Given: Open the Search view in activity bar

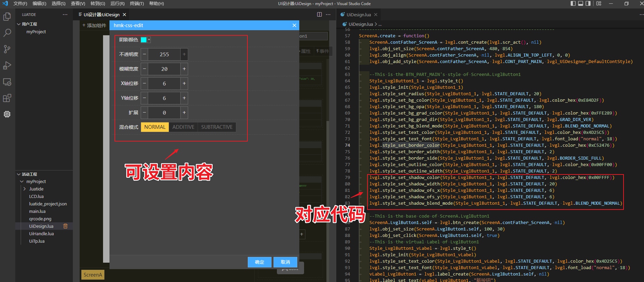Looking at the screenshot, I should (x=7, y=33).
